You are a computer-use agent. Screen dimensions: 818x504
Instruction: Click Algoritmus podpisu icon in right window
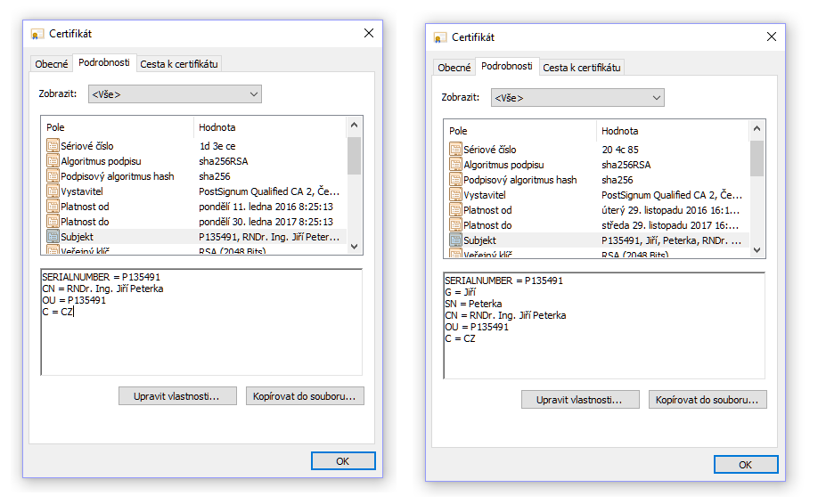click(455, 164)
